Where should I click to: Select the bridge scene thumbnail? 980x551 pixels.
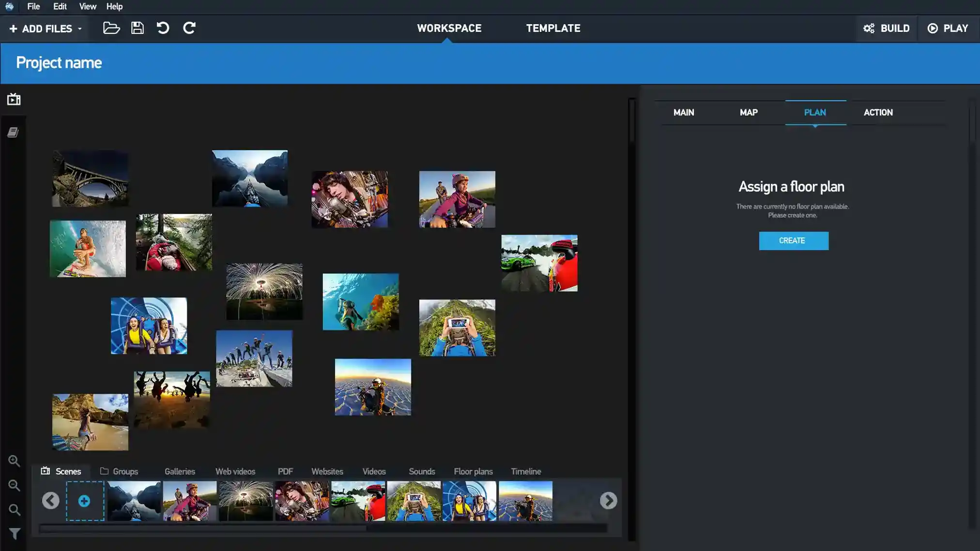pyautogui.click(x=90, y=179)
